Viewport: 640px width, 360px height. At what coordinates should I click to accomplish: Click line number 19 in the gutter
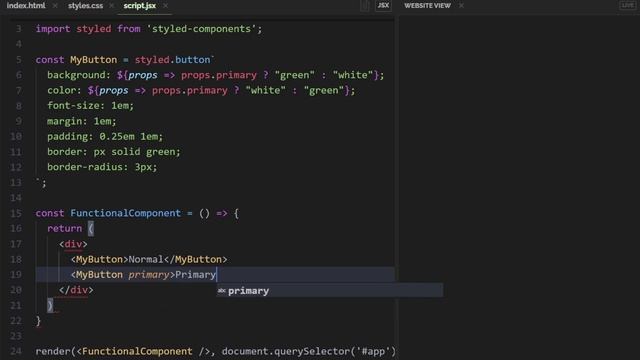pyautogui.click(x=16, y=275)
